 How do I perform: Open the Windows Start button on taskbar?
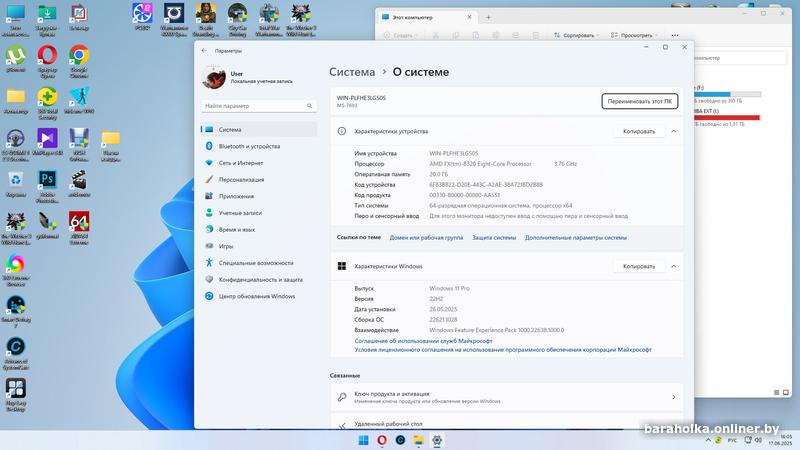click(363, 440)
